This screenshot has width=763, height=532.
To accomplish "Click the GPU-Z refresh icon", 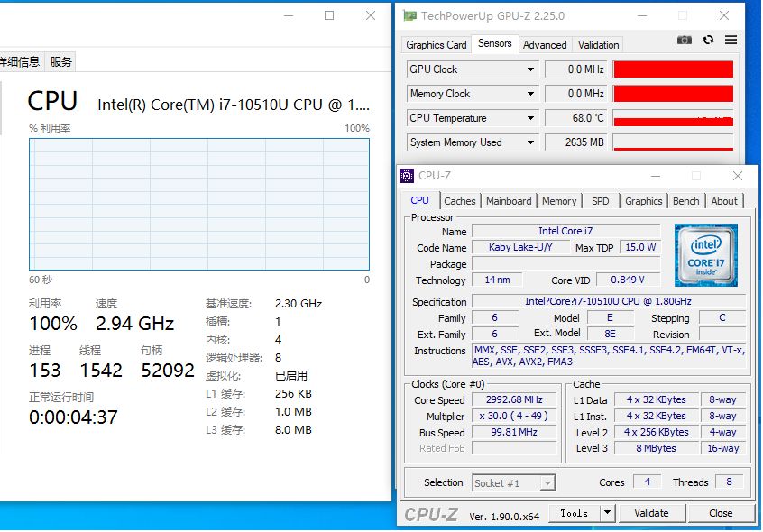I will (708, 40).
